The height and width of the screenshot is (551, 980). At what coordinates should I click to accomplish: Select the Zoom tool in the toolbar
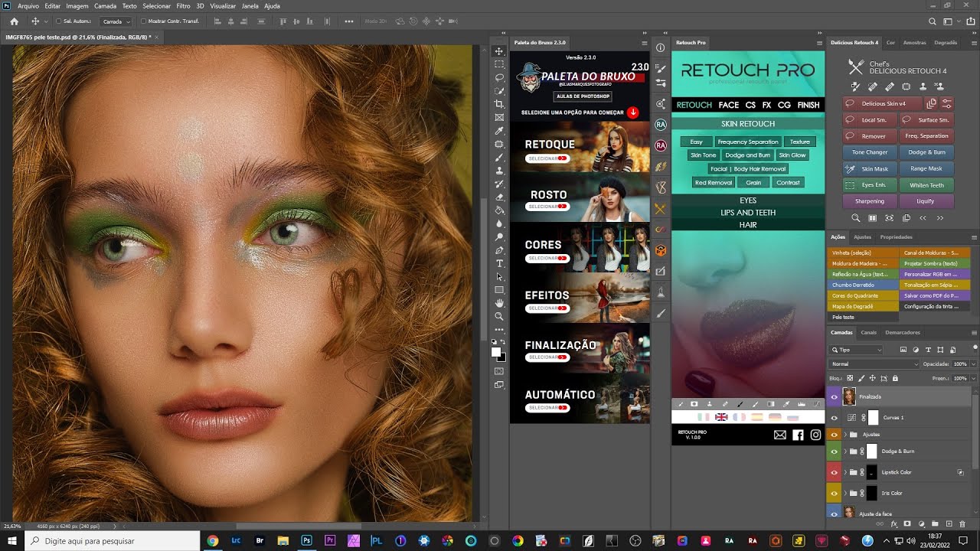(499, 316)
